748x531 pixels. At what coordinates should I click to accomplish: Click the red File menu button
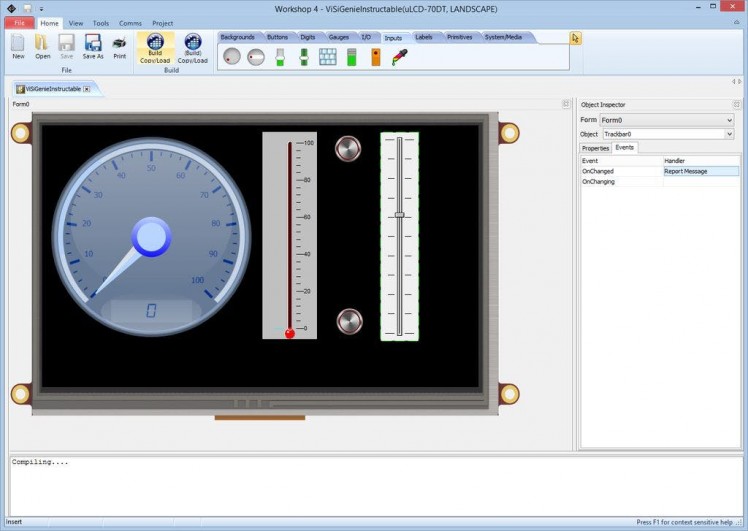18,22
